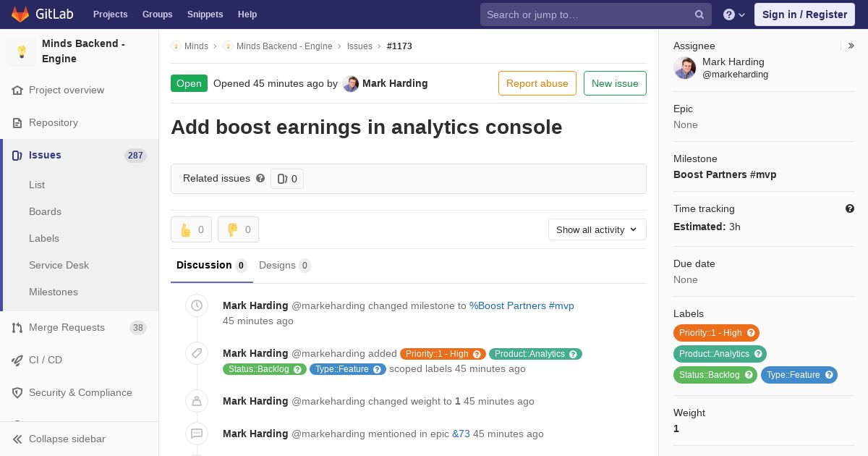The height and width of the screenshot is (456, 868).
Task: Click the #1173 breadcrumb
Action: point(399,46)
